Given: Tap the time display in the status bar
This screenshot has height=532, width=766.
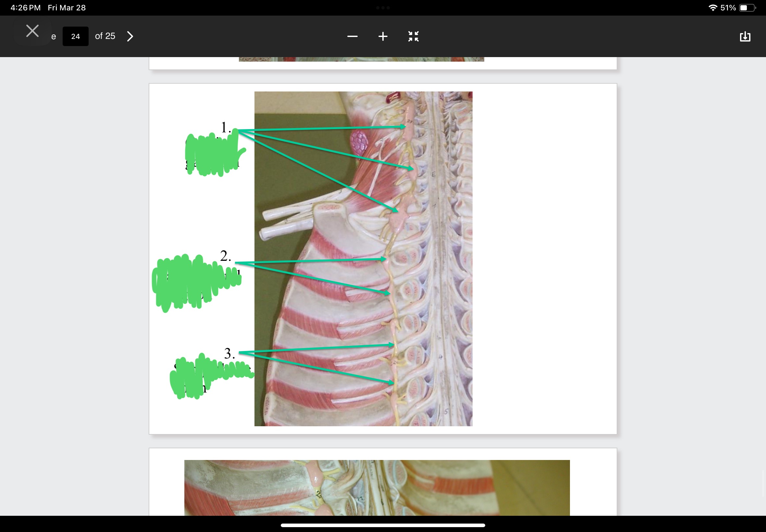Looking at the screenshot, I should pyautogui.click(x=25, y=8).
